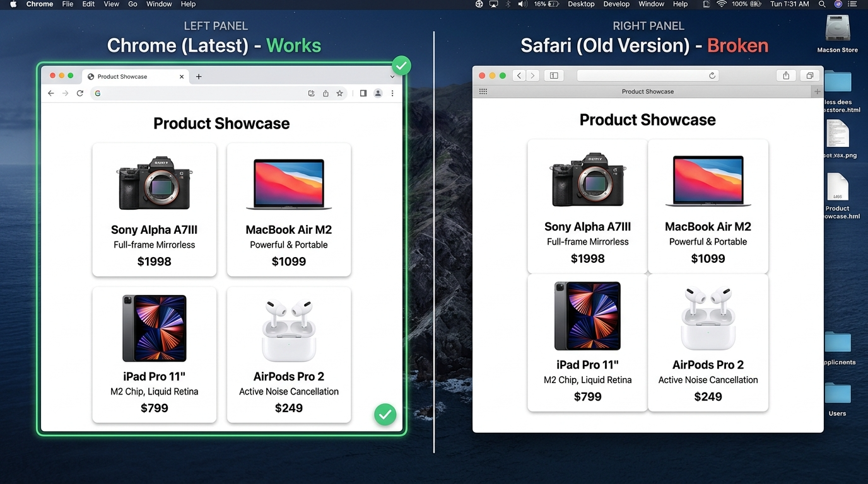Open the Wi-Fi status menu
The image size is (868, 484).
[x=722, y=4]
